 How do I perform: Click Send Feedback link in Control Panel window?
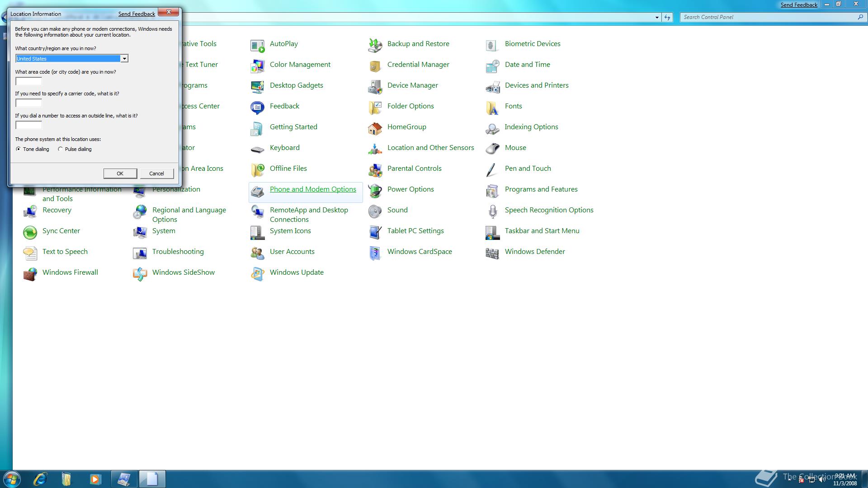click(x=799, y=5)
